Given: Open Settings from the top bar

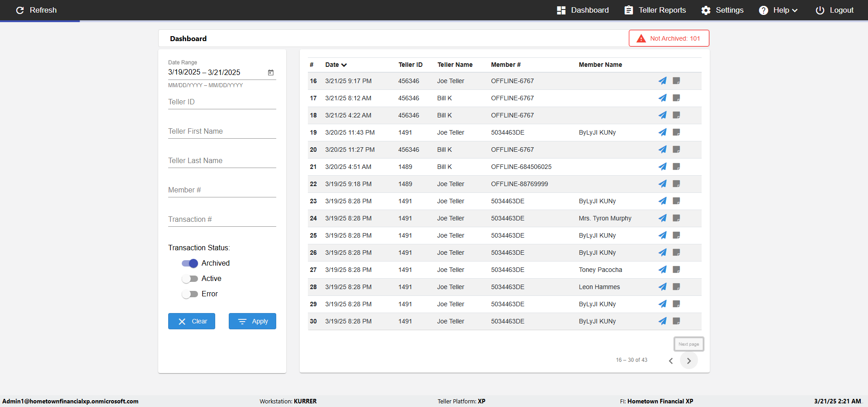Looking at the screenshot, I should pyautogui.click(x=722, y=10).
